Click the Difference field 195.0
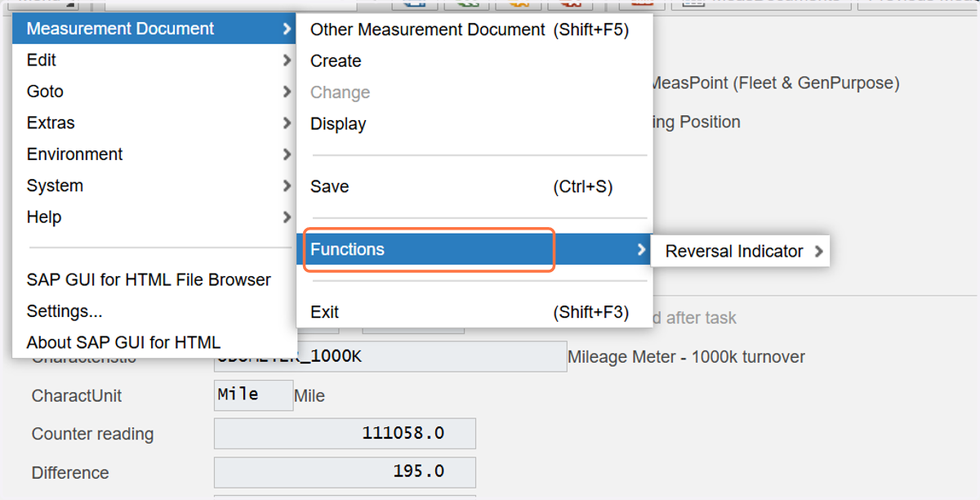980x500 pixels. (x=345, y=472)
